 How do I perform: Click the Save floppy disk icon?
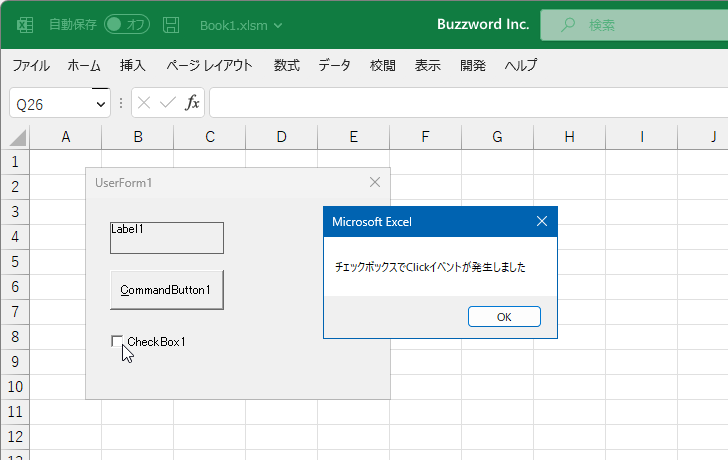click(x=171, y=25)
